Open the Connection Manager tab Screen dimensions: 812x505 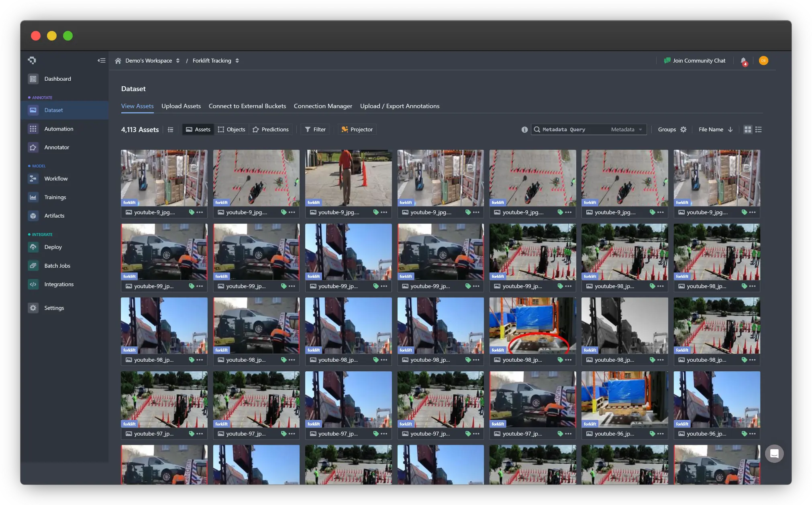[323, 106]
